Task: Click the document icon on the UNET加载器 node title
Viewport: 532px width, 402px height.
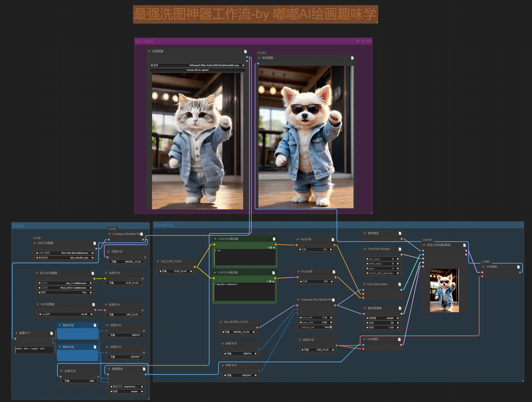Action: [x=95, y=243]
